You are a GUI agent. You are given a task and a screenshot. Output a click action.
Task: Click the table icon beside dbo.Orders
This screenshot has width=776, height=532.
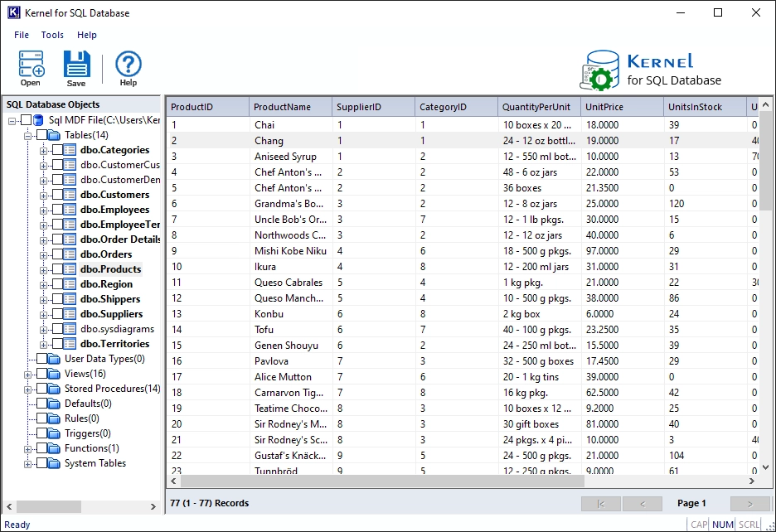pos(70,254)
